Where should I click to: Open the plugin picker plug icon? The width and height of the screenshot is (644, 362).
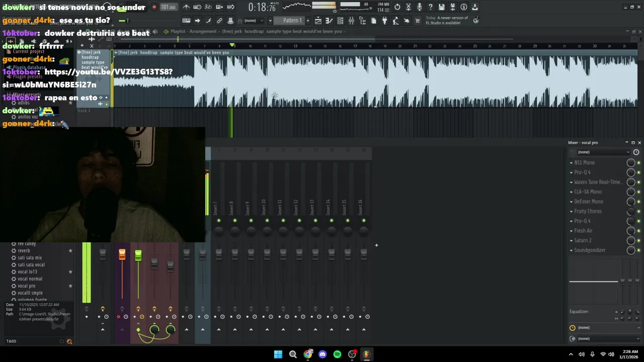click(x=384, y=21)
